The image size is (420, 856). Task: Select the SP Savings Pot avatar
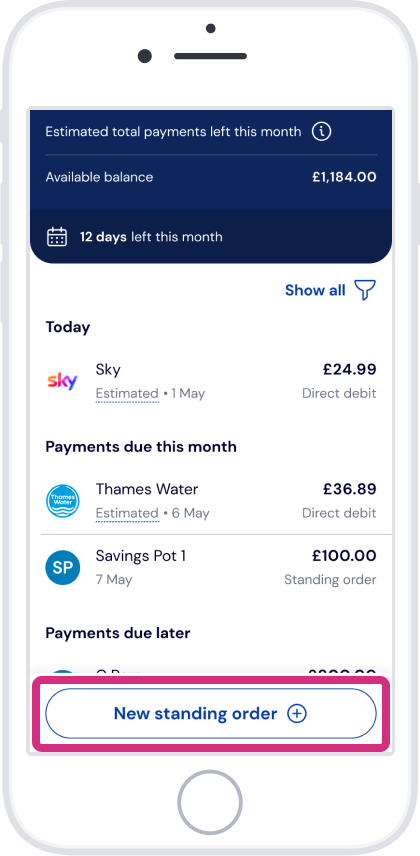tap(62, 567)
